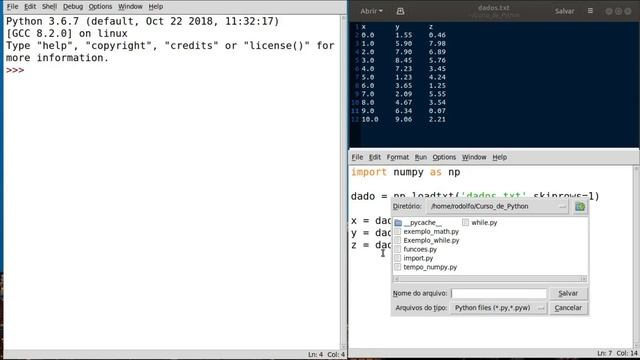Click the Nome do arquivo input field
Image resolution: width=640 pixels, height=360 pixels.
point(499,293)
